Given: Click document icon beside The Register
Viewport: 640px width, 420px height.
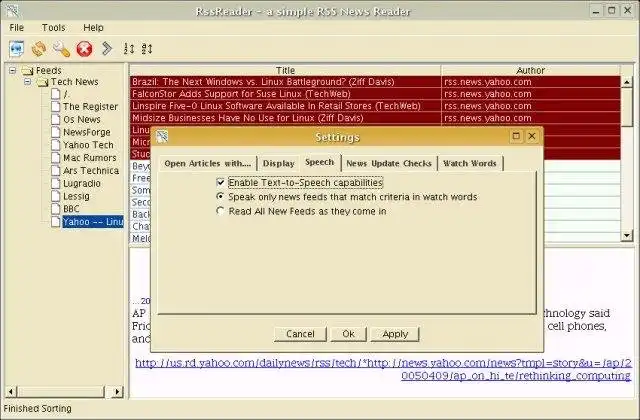Looking at the screenshot, I should [x=56, y=107].
